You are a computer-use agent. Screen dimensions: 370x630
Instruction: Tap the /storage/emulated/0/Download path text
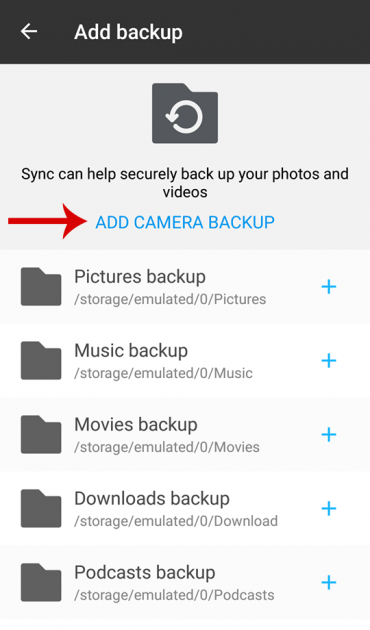tap(176, 521)
